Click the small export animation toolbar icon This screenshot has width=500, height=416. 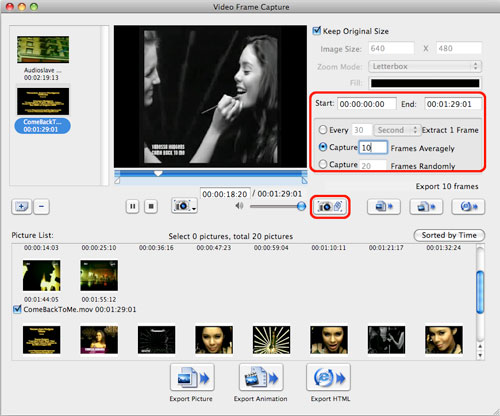pyautogui.click(x=426, y=207)
